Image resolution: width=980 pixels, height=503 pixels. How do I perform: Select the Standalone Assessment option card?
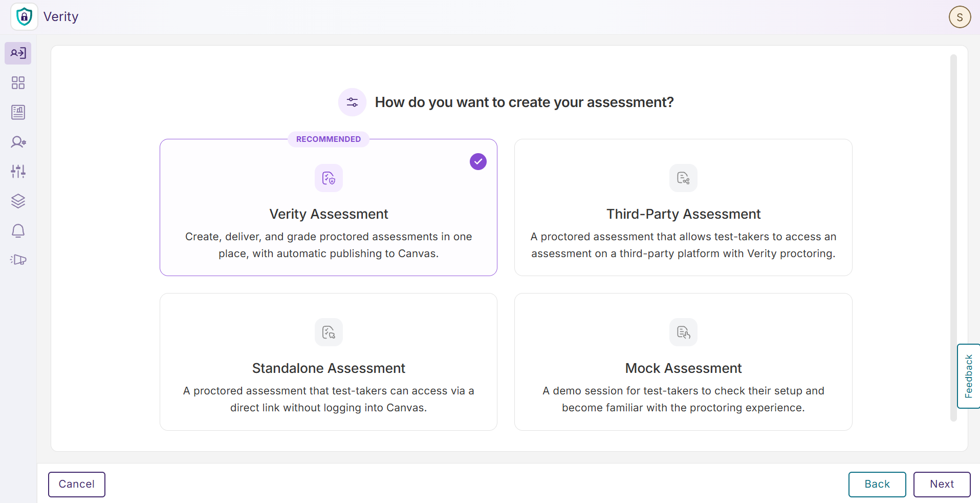coord(329,362)
